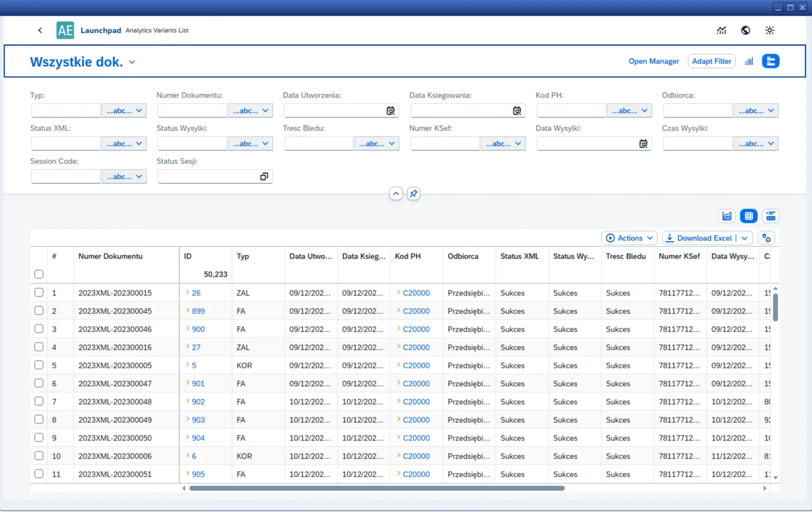812x512 pixels.
Task: Click the Download Excel button
Action: click(699, 238)
